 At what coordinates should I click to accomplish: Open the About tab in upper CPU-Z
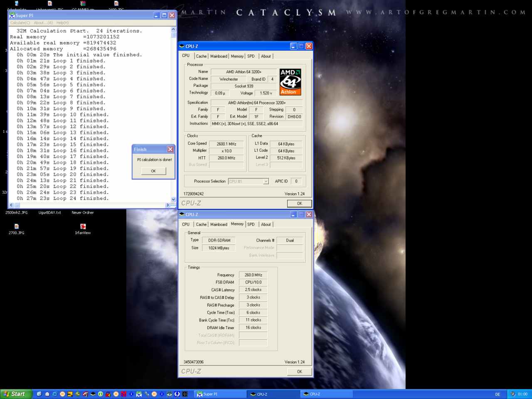tap(266, 56)
